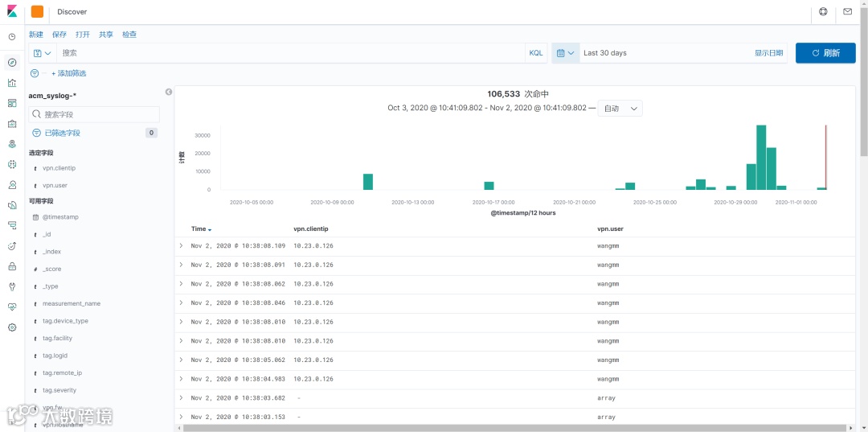868x432 pixels.
Task: Open the Discover compass icon in sidebar
Action: (12, 62)
